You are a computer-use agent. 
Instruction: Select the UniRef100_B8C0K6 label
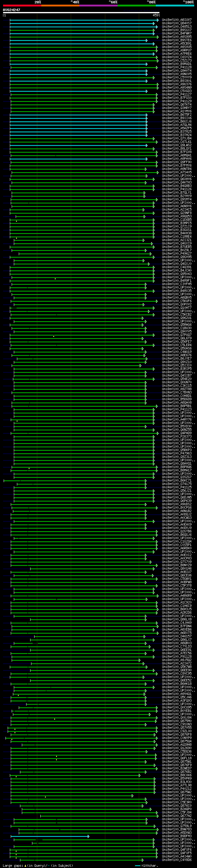[177, 775]
